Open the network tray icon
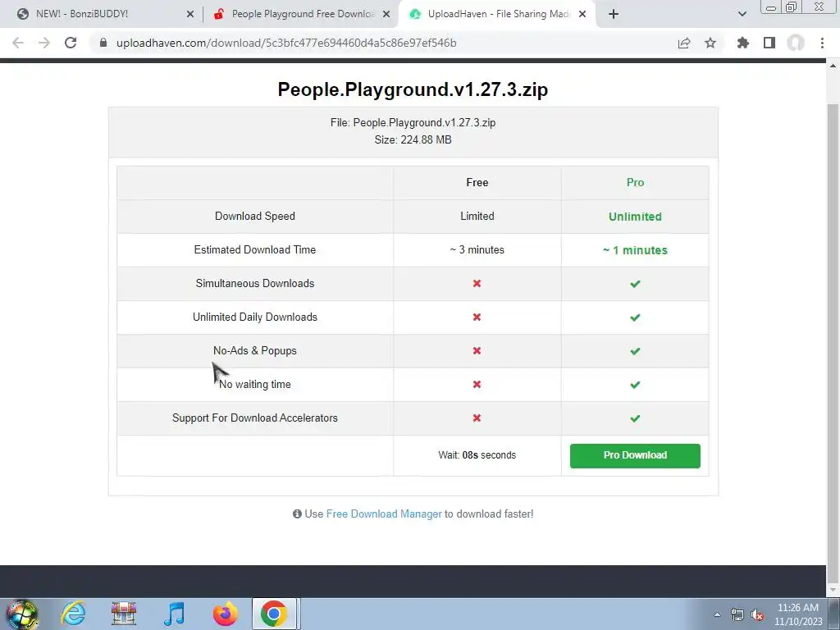 (737, 614)
